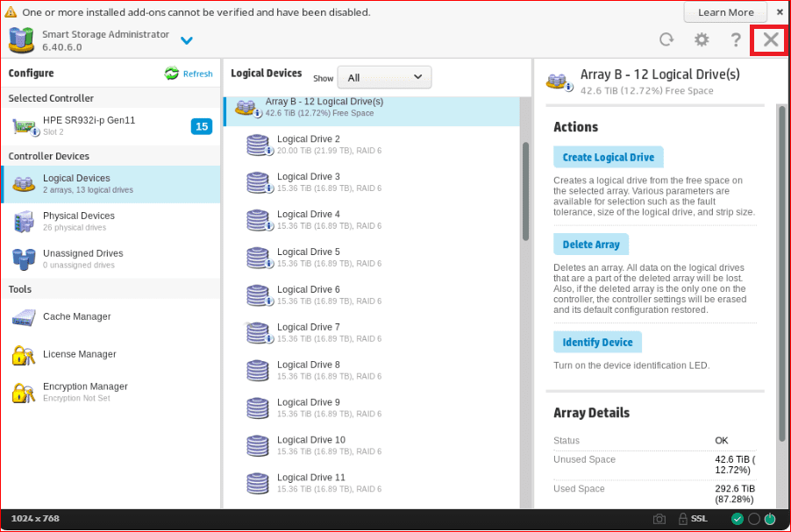791x532 pixels.
Task: Expand the Smart Storage Administrator dropdown arrow
Action: [x=186, y=40]
